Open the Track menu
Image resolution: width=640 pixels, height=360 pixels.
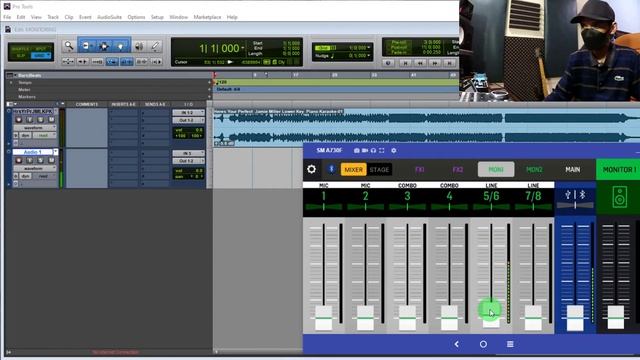coord(53,17)
